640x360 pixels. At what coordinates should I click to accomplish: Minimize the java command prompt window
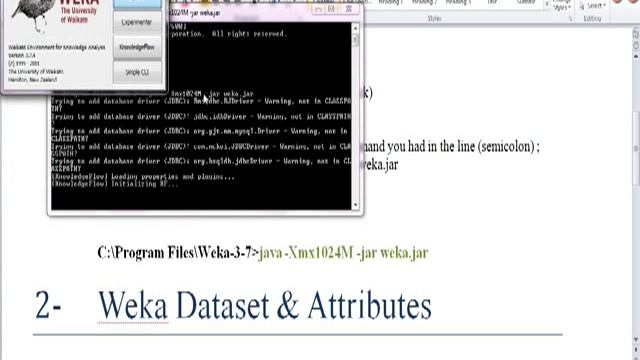tap(318, 9)
